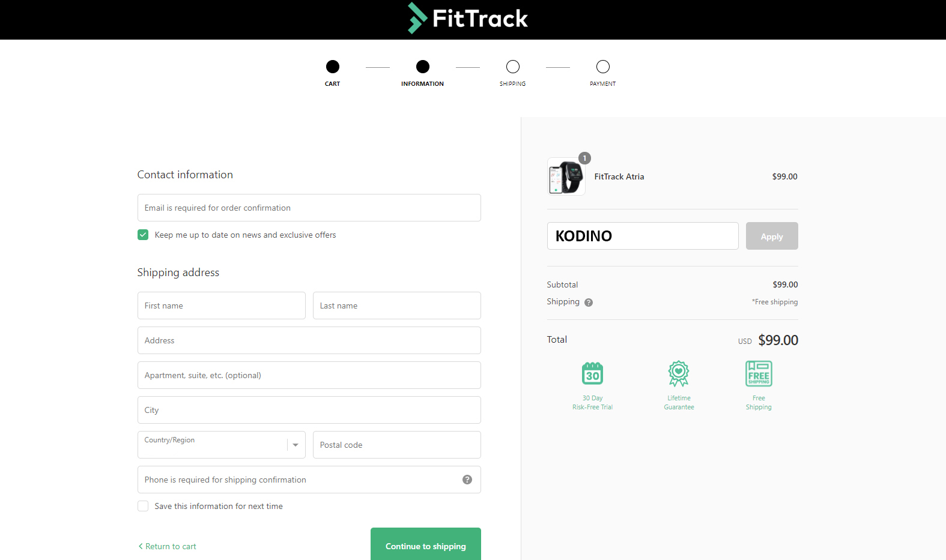Image resolution: width=946 pixels, height=560 pixels.
Task: Click the quantity badge on product image
Action: (x=585, y=158)
